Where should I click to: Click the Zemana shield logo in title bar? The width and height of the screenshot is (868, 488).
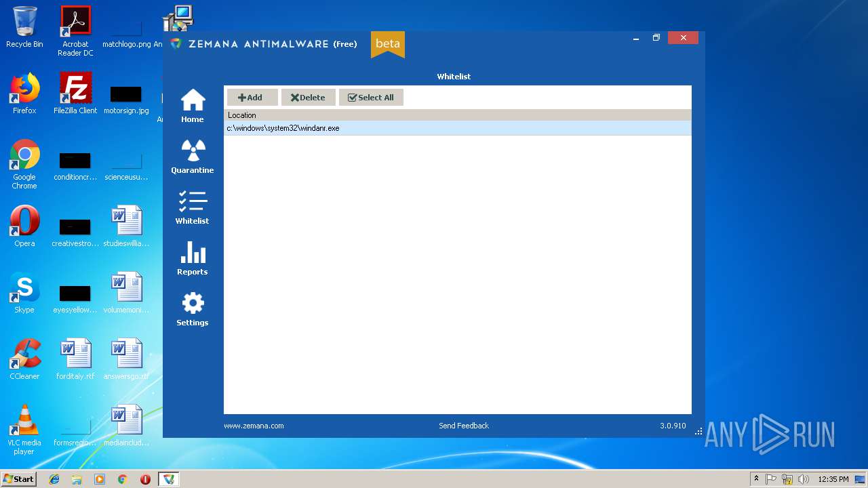point(176,44)
